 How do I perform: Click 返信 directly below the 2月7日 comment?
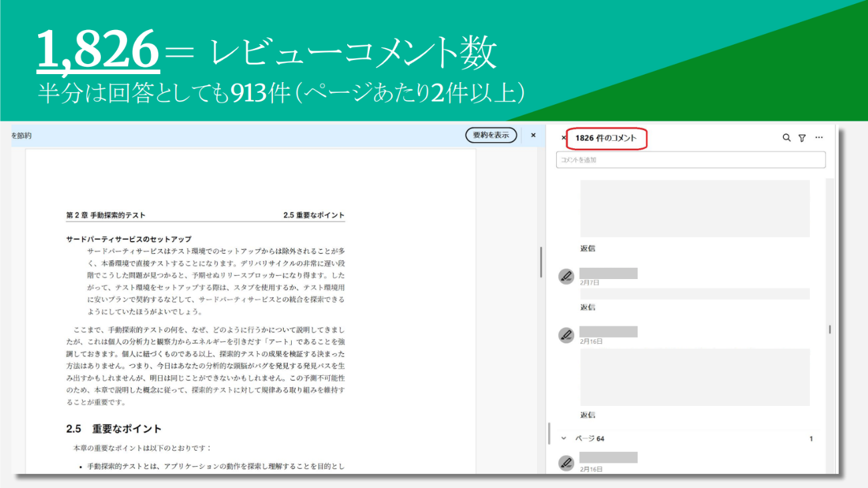[588, 307]
